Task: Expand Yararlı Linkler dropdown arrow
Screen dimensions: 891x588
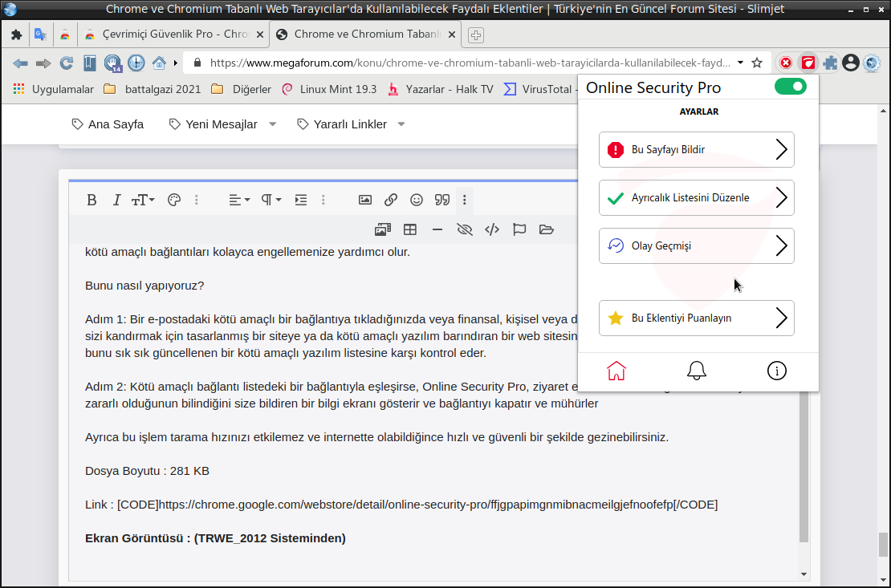Action: (401, 124)
